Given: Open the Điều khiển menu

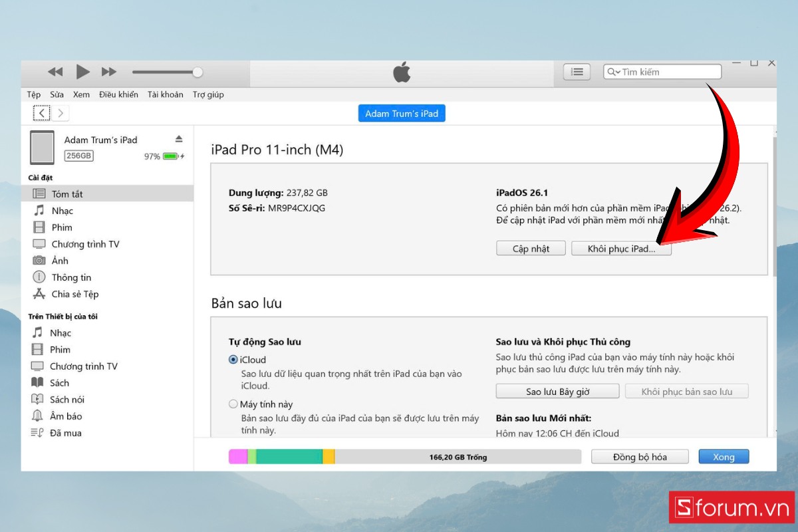Looking at the screenshot, I should click(x=118, y=94).
